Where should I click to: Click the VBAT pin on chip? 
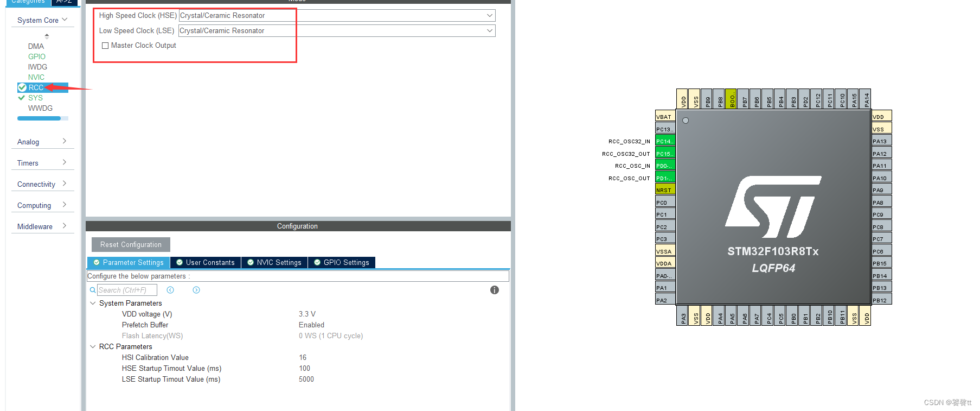[x=665, y=117]
